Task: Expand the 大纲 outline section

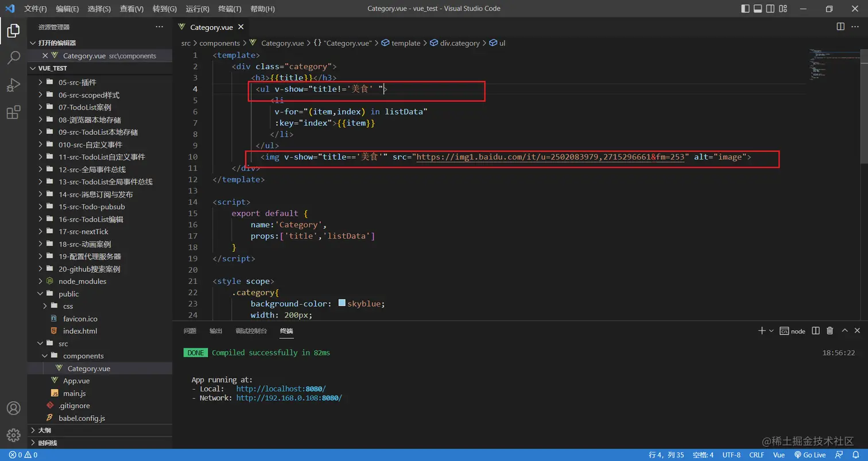Action: [x=100, y=431]
